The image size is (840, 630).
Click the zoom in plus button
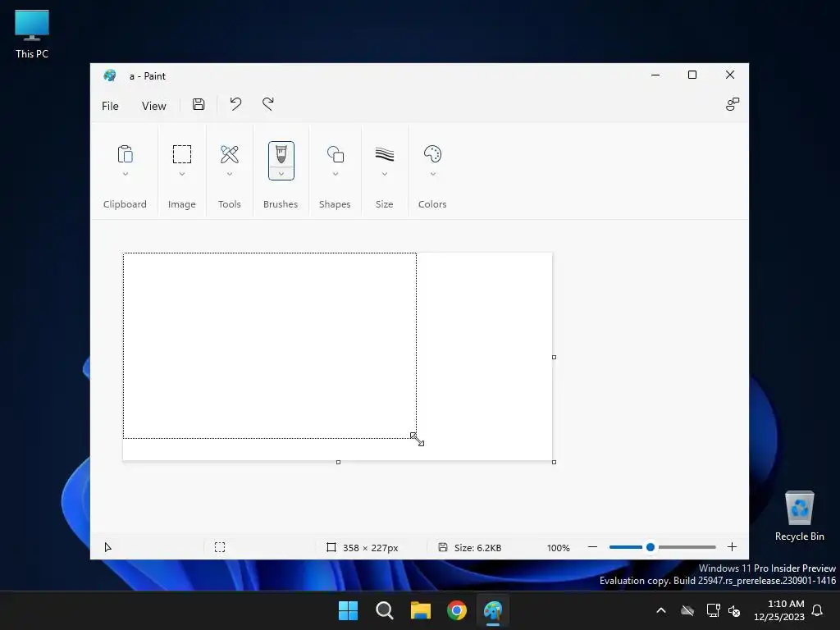coord(732,547)
